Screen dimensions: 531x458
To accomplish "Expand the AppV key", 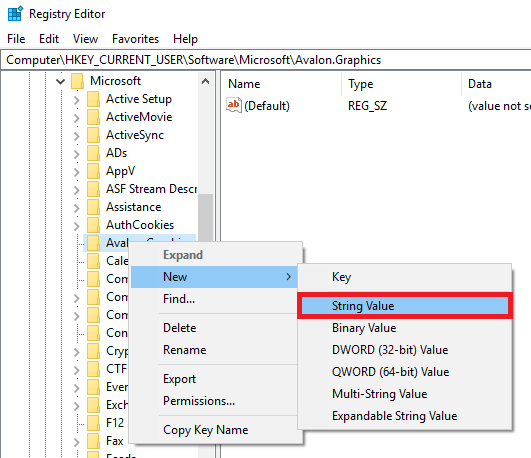I will click(x=77, y=172).
